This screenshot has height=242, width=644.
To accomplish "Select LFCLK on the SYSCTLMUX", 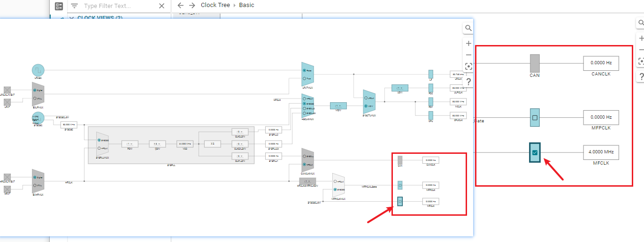I will pos(367,98).
